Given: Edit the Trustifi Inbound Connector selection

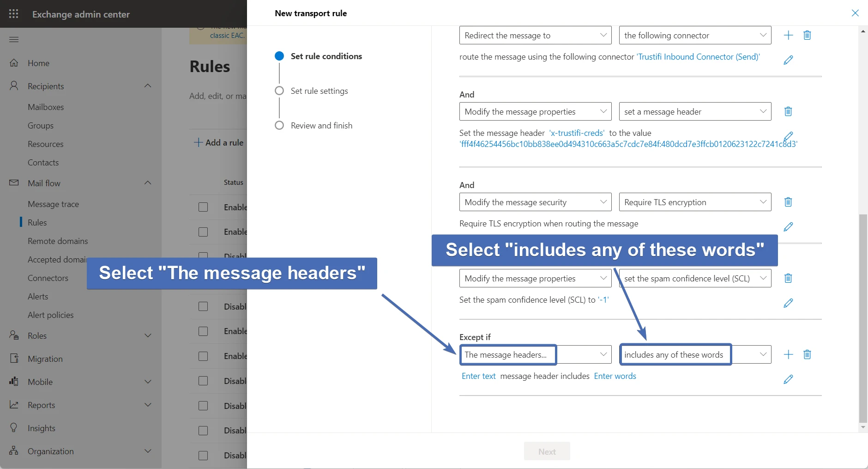Looking at the screenshot, I should click(x=788, y=60).
